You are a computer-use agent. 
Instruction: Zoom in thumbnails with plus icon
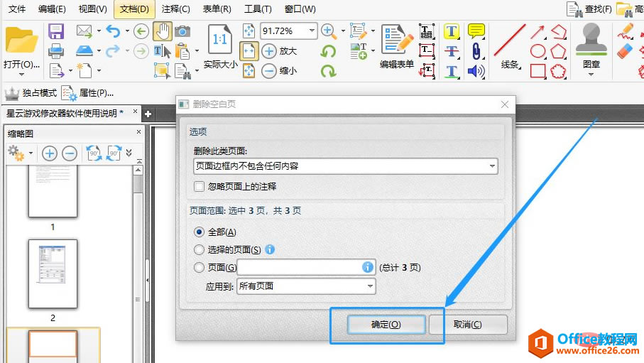coord(49,153)
